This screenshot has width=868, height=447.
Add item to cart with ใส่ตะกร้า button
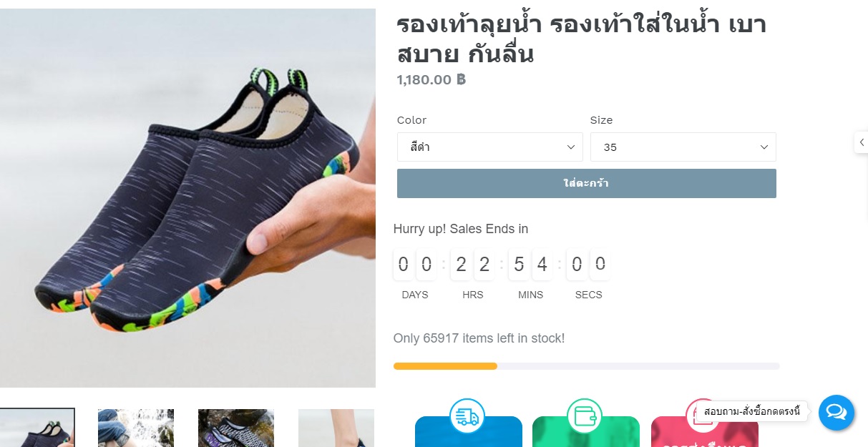[x=587, y=183]
